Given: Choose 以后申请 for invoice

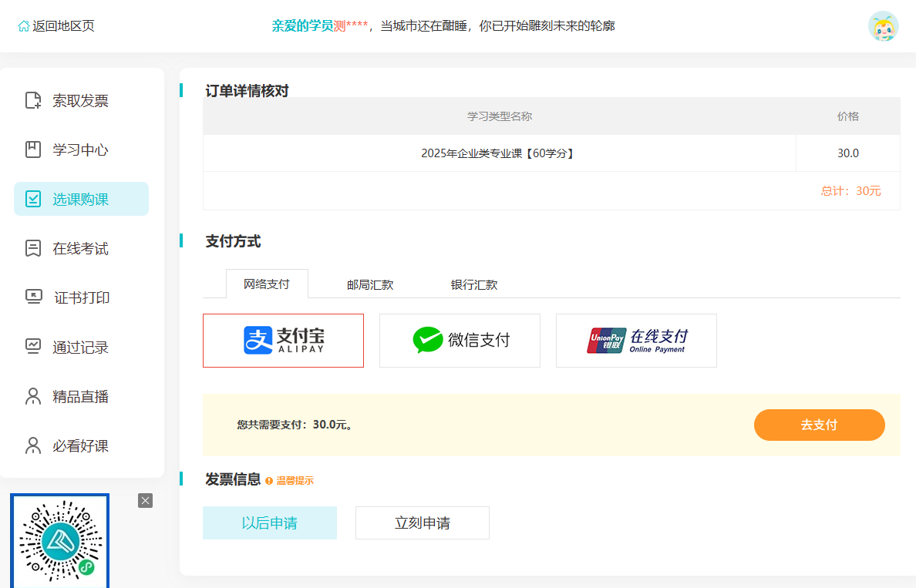Looking at the screenshot, I should coord(270,522).
